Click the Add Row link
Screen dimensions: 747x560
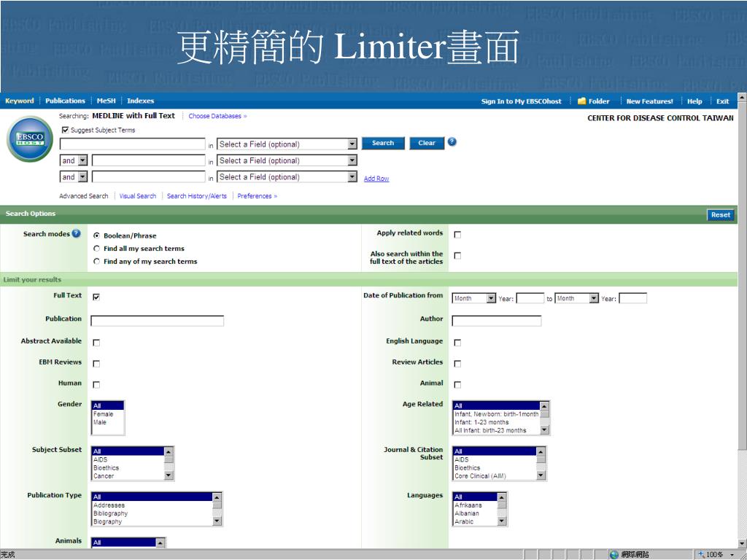point(376,179)
